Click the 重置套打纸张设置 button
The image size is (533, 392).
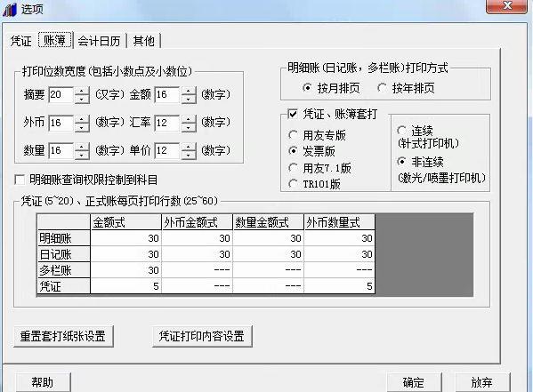coord(63,336)
